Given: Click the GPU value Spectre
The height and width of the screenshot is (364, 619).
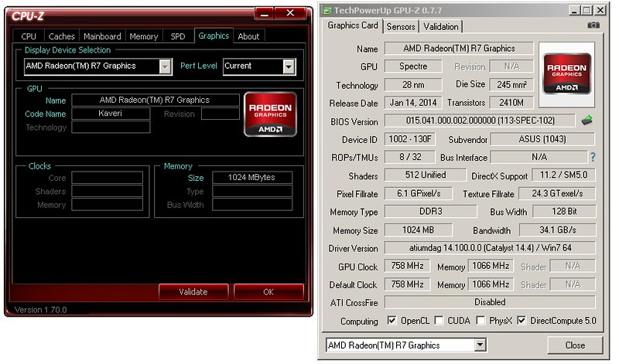Looking at the screenshot, I should [x=413, y=66].
